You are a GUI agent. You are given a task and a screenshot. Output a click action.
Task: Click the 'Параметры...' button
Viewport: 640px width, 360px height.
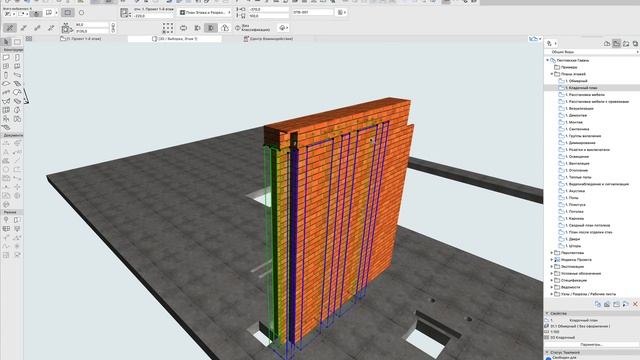[591, 344]
